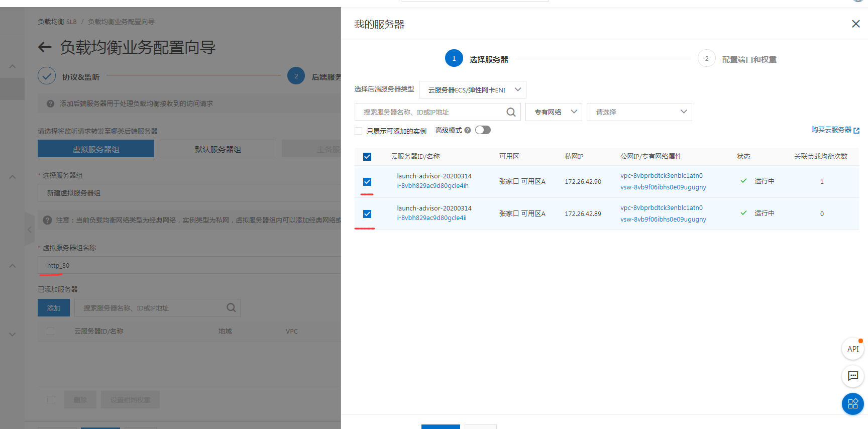The width and height of the screenshot is (868, 429).
Task: Click the 添加 button
Action: [54, 308]
